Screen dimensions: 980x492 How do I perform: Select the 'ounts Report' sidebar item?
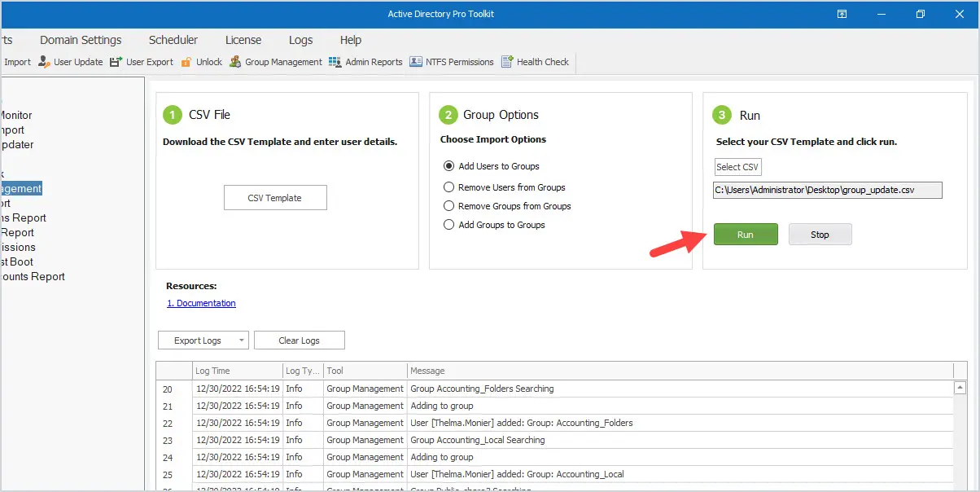point(33,276)
